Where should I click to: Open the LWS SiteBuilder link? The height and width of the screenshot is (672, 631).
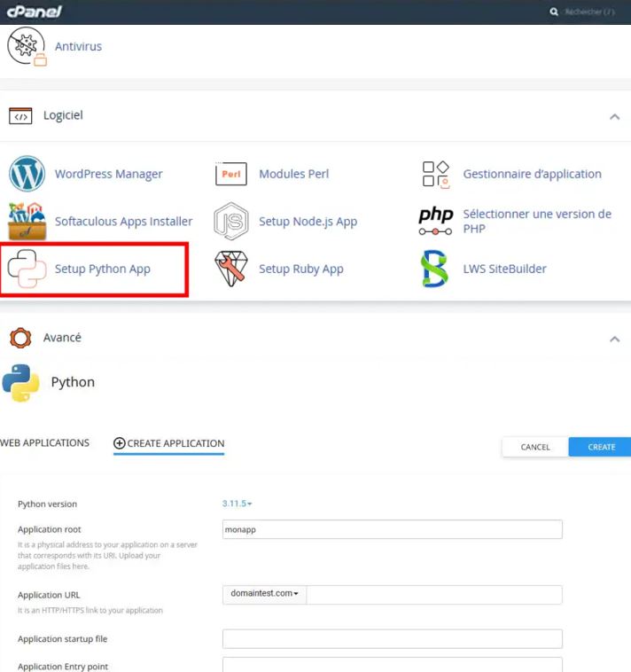click(504, 269)
